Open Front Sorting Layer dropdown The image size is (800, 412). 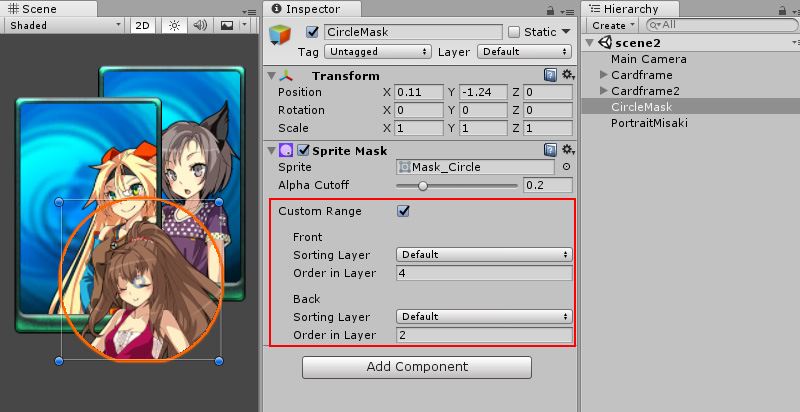[484, 255]
